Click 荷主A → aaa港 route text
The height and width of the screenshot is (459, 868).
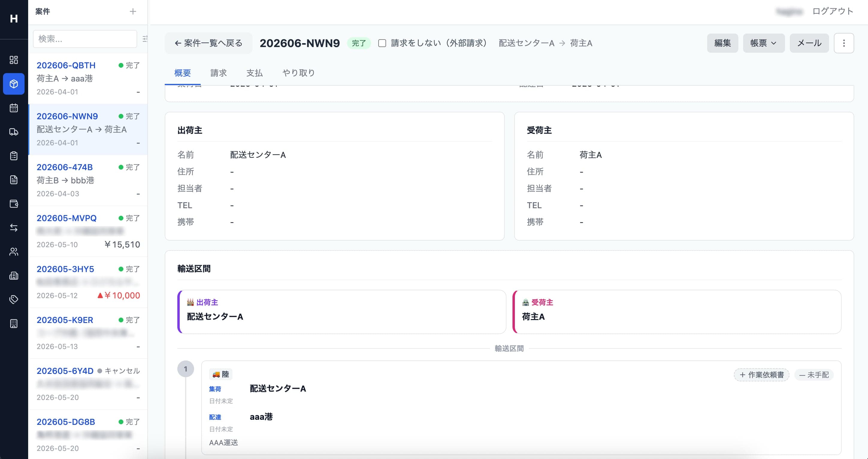(65, 78)
